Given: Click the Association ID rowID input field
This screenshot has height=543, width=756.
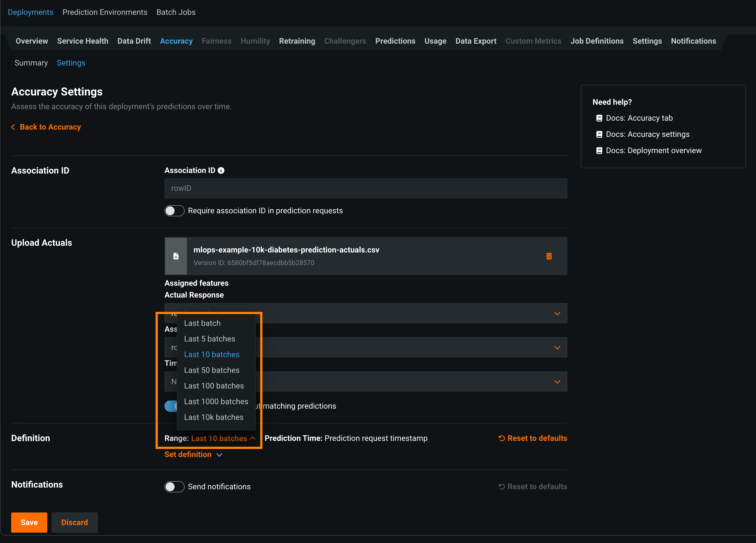Looking at the screenshot, I should 366,188.
